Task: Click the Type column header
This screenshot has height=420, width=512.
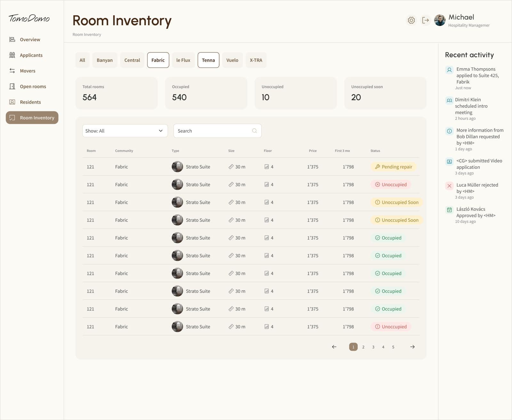Action: click(x=175, y=151)
